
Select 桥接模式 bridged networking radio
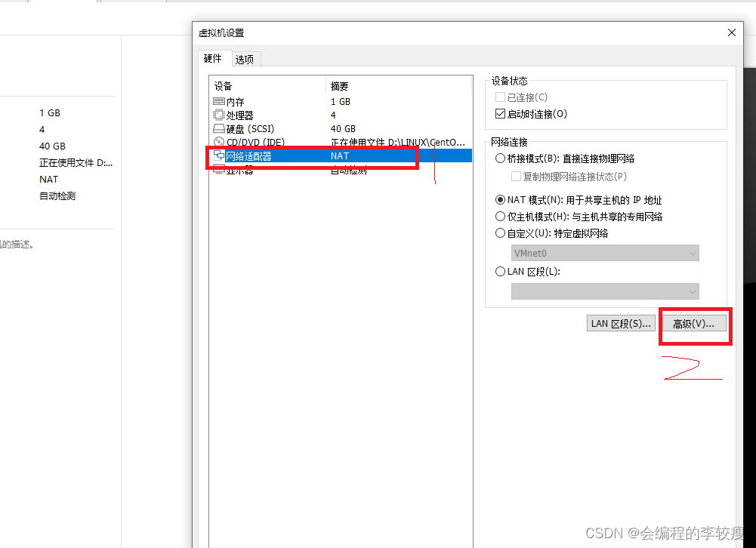tap(500, 159)
